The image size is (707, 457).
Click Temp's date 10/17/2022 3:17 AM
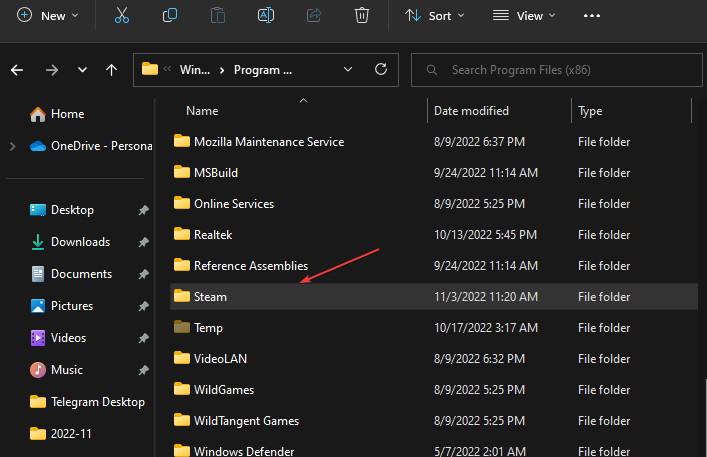tap(486, 328)
